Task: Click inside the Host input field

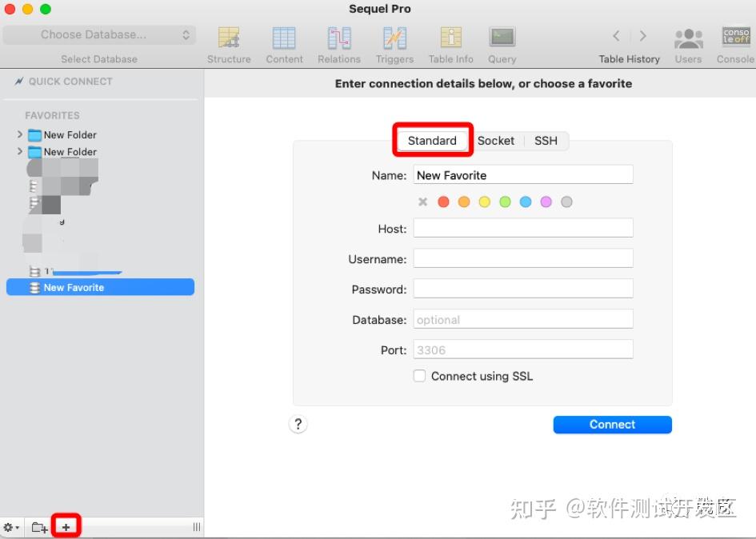Action: click(523, 227)
